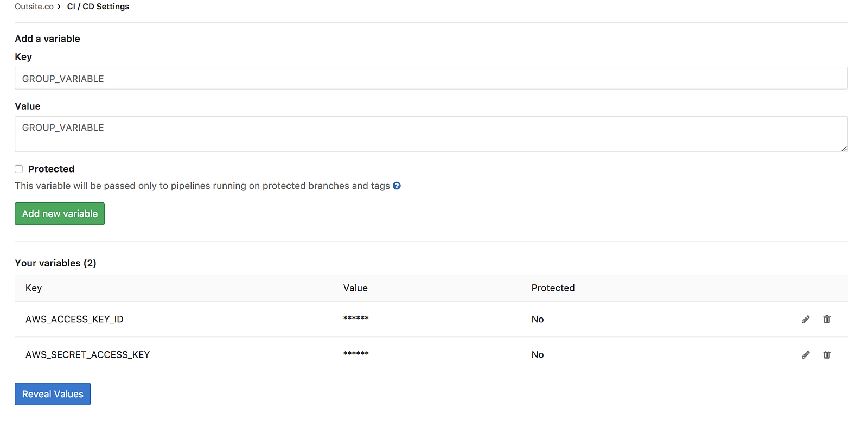This screenshot has height=426, width=868.
Task: Focus the Key input field
Action: 431,78
